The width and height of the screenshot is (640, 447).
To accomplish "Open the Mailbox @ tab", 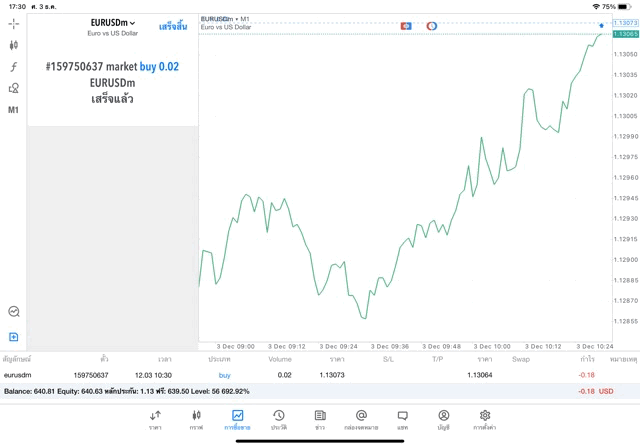I will click(x=361, y=420).
